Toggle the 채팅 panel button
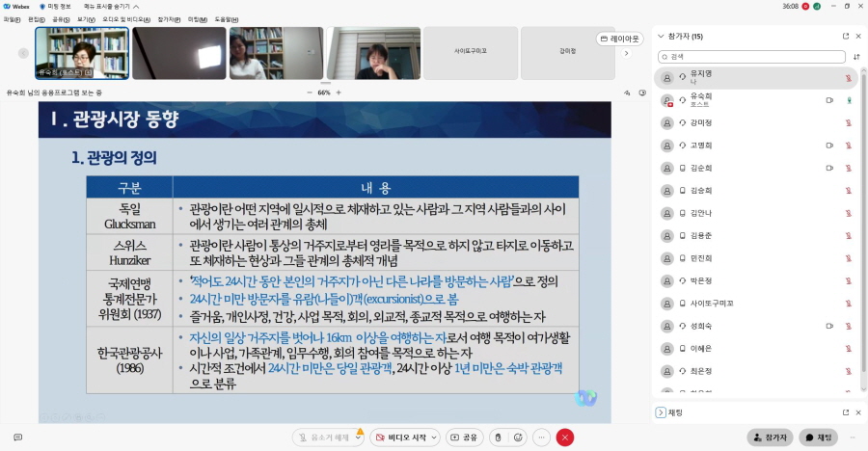Screen dimensions: 868x451 (818, 438)
